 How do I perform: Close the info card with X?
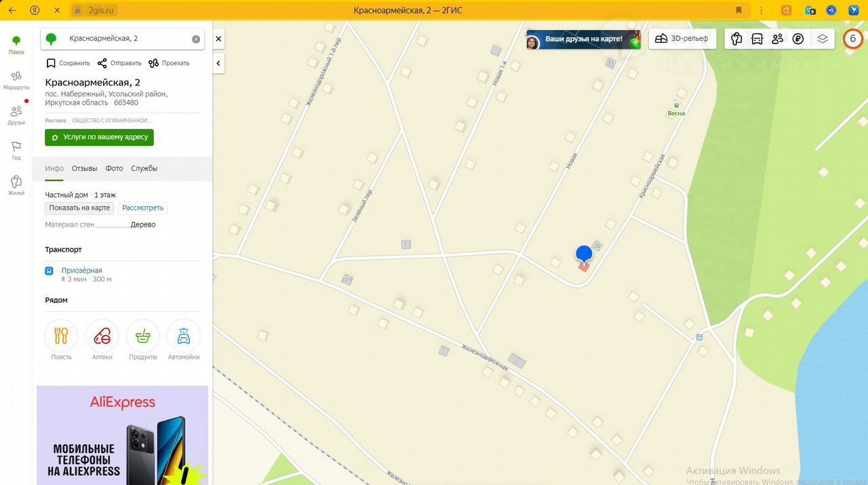218,39
